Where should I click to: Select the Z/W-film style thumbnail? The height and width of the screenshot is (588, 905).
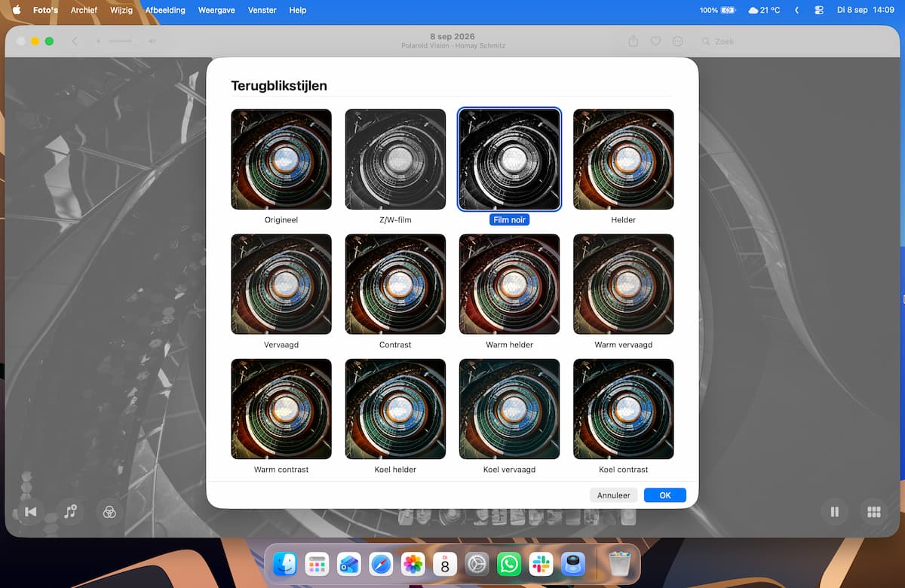tap(395, 160)
